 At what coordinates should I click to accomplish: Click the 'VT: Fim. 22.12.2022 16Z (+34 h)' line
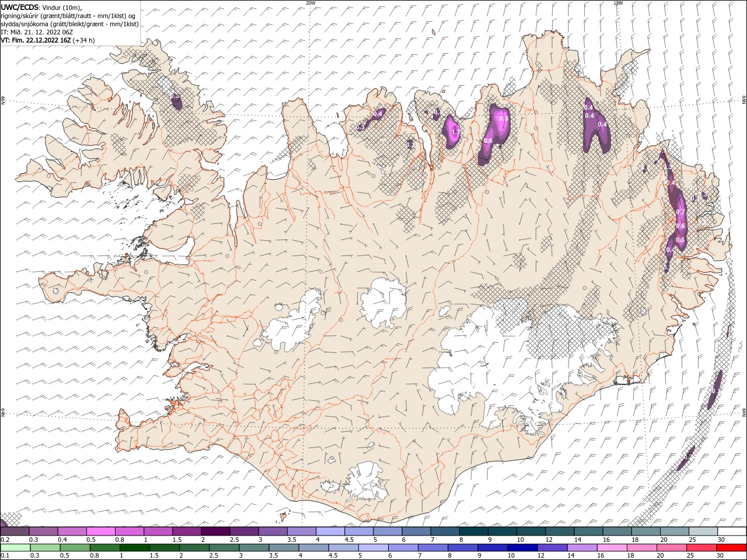point(47,40)
